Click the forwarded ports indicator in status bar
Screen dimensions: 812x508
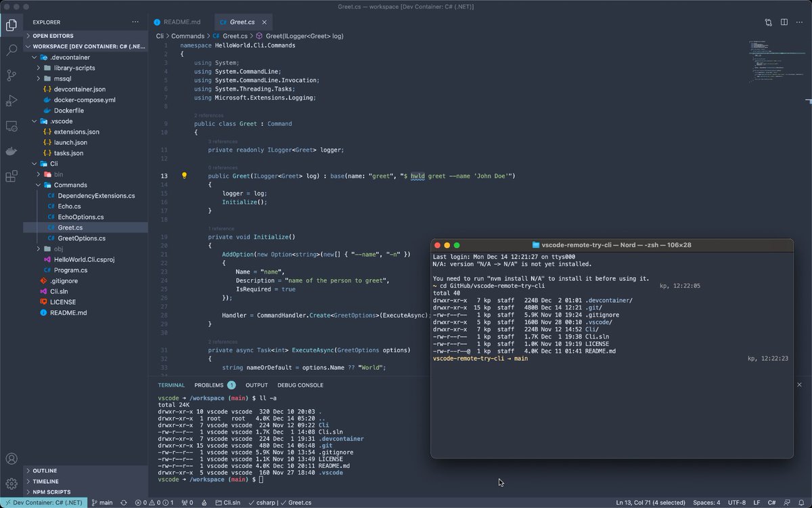pyautogui.click(x=187, y=503)
